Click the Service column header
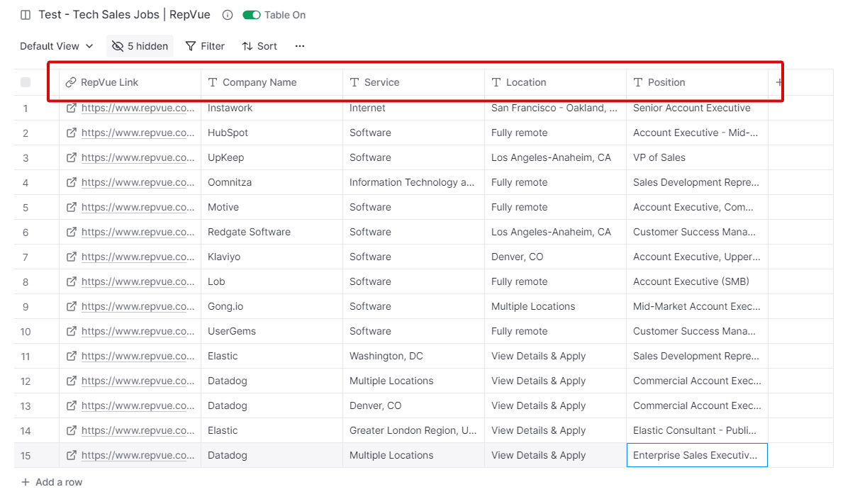This screenshot has width=855, height=504. click(x=414, y=82)
